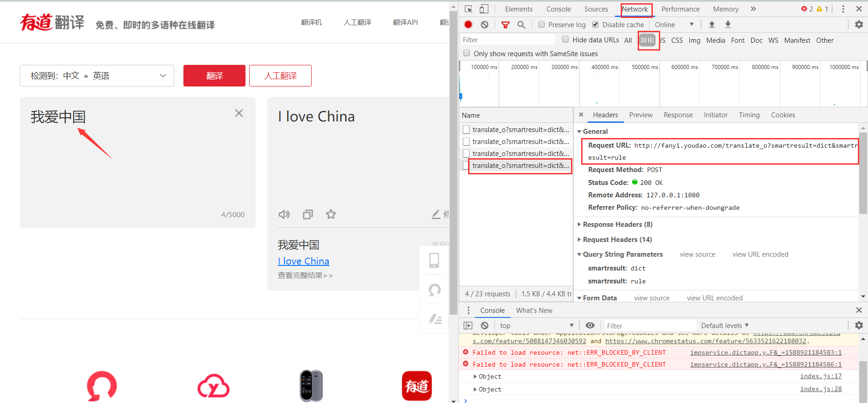Open Default levels dropdown
868x403 pixels.
[x=725, y=325]
